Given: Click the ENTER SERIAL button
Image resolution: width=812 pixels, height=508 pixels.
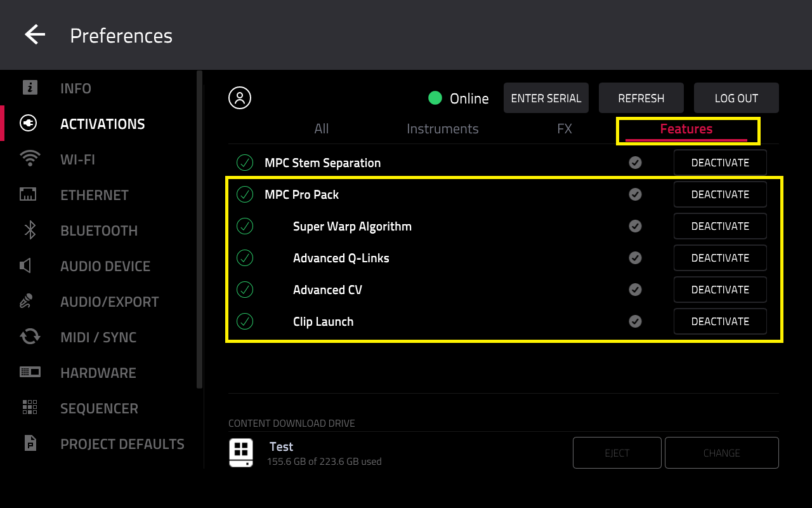Looking at the screenshot, I should click(x=546, y=98).
